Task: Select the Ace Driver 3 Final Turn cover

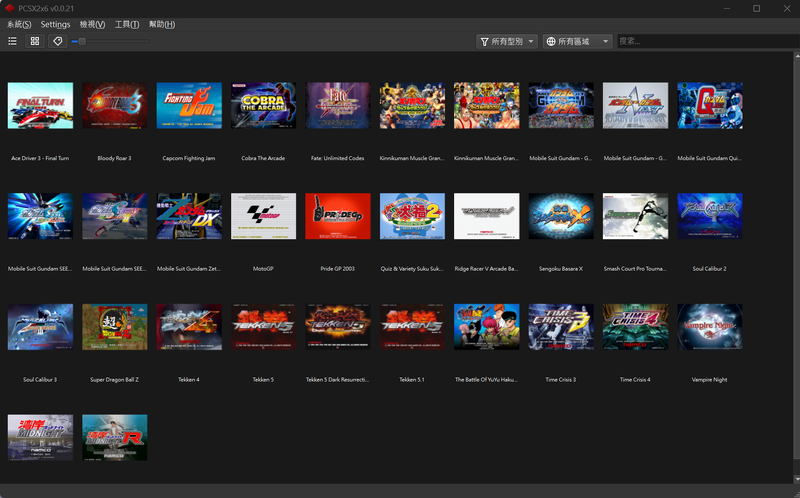Action: coord(40,106)
